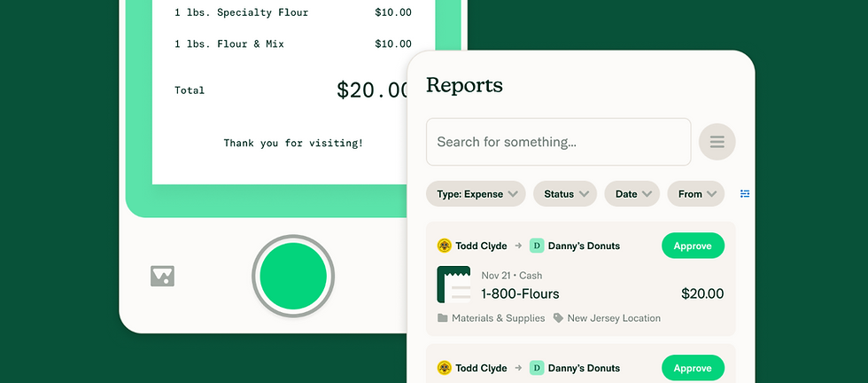Click the Nov 21 • Cash text
This screenshot has height=383, width=868.
[x=512, y=276]
